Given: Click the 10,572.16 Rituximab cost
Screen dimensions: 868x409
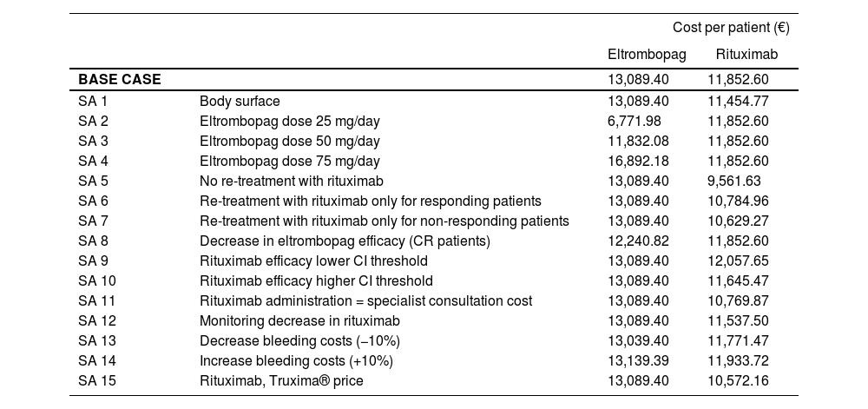Looking at the screenshot, I should [738, 380].
